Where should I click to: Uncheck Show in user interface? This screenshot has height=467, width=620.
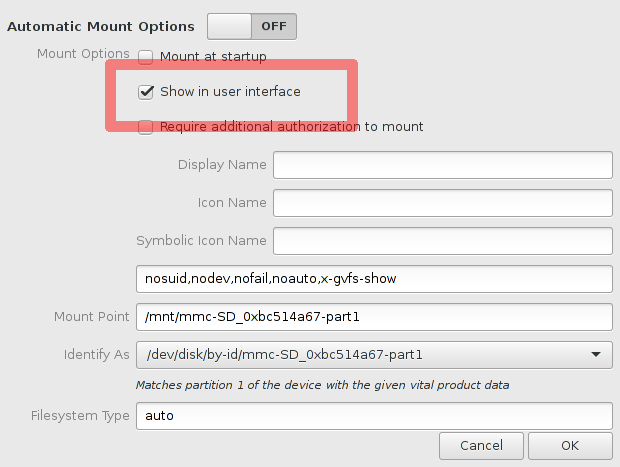pos(146,92)
